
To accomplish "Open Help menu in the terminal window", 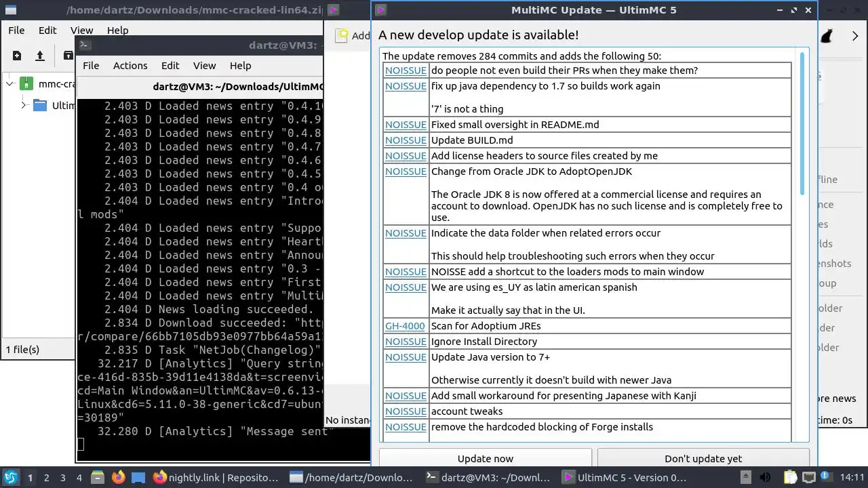I will point(240,66).
